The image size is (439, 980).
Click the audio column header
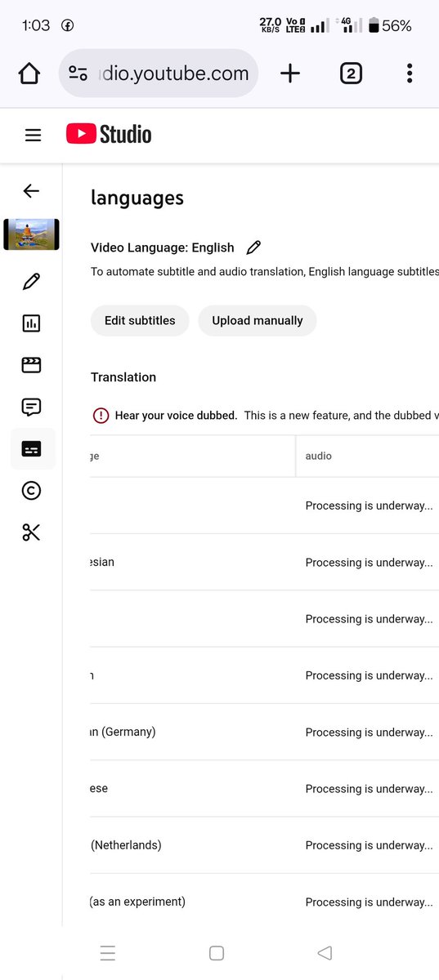(319, 456)
